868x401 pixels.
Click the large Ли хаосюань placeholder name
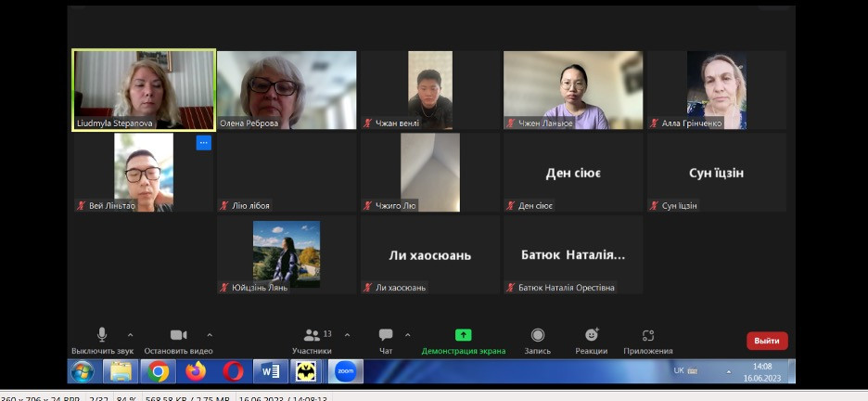click(x=430, y=255)
